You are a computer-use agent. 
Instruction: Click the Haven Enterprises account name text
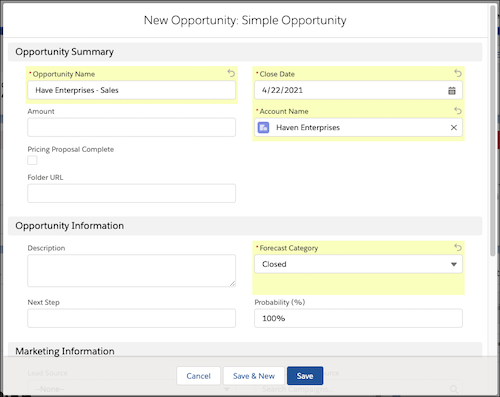(x=308, y=127)
